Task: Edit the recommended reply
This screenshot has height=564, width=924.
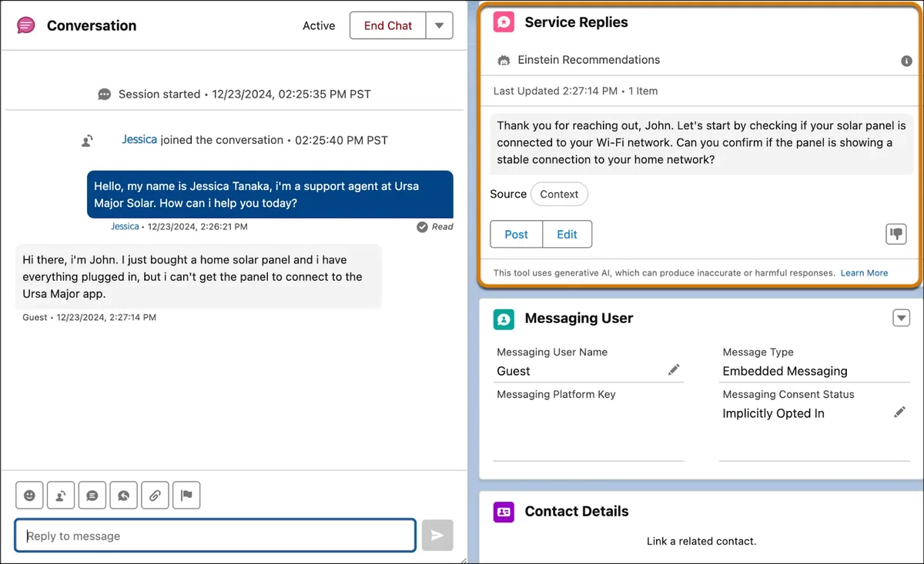Action: point(567,234)
